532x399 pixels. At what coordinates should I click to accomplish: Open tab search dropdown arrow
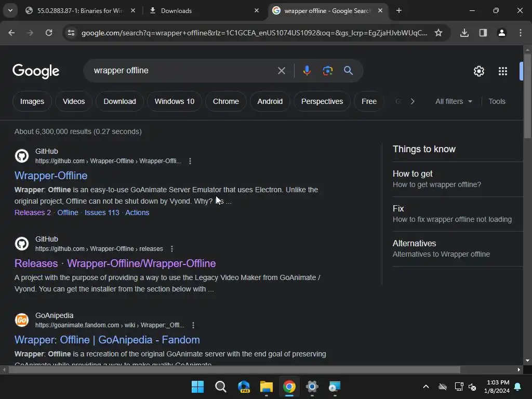(10, 10)
